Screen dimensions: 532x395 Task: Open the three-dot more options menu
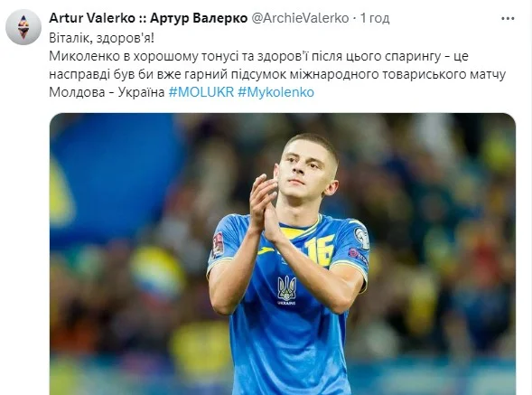point(508,19)
